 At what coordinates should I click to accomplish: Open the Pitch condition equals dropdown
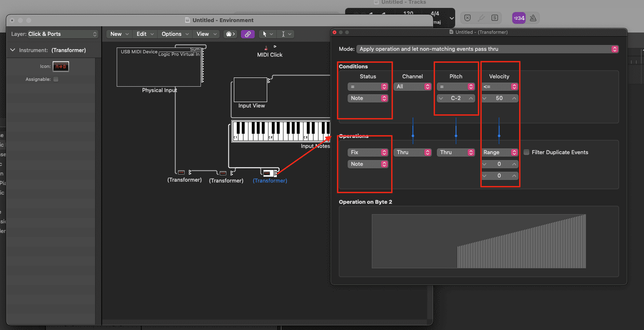pos(456,87)
